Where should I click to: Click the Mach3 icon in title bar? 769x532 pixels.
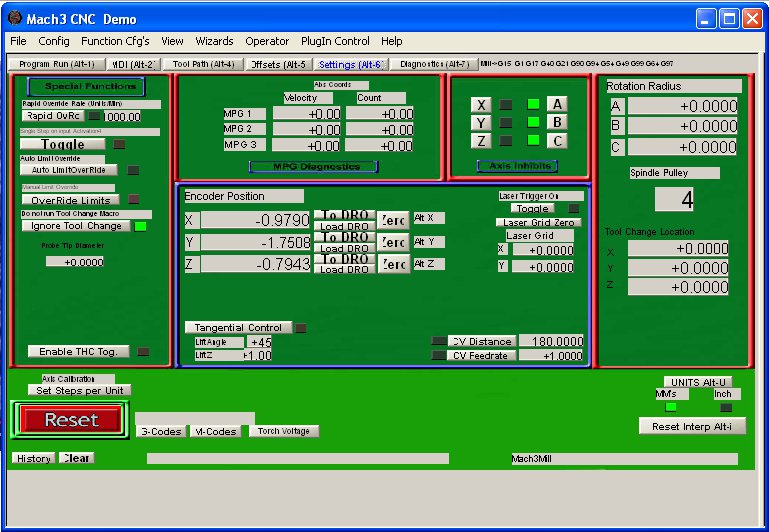14,18
